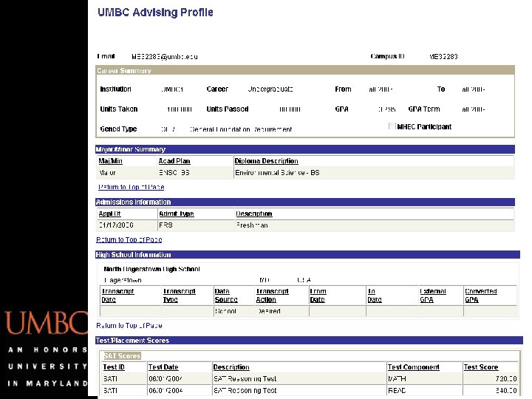Image resolution: width=532 pixels, height=399 pixels.
Task: Select Environmental Science - BS diploma description
Action: tap(277, 173)
